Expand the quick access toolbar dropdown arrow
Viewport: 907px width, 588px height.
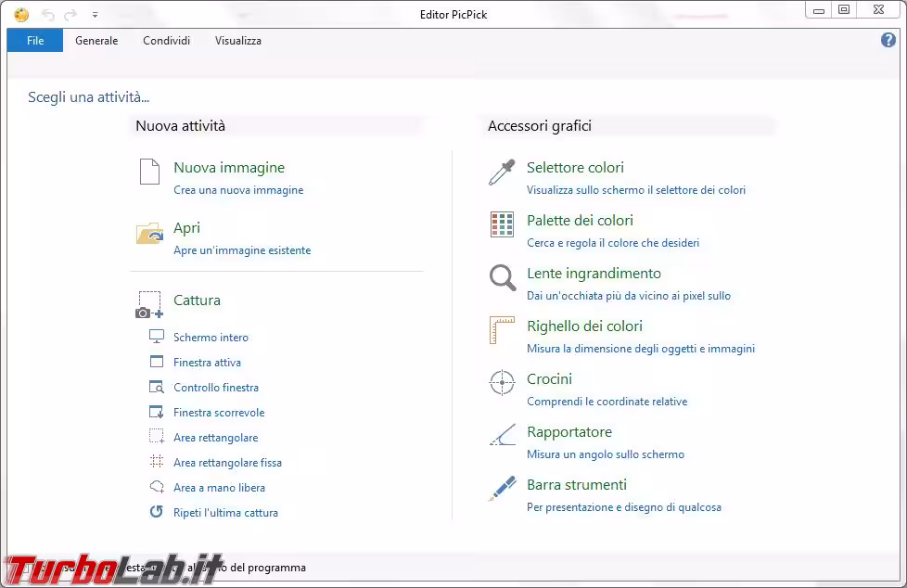coord(95,15)
